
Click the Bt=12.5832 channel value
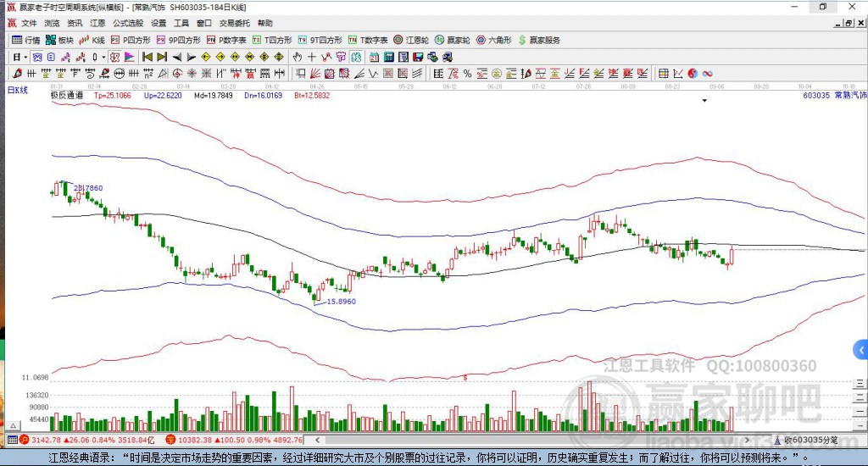[312, 95]
